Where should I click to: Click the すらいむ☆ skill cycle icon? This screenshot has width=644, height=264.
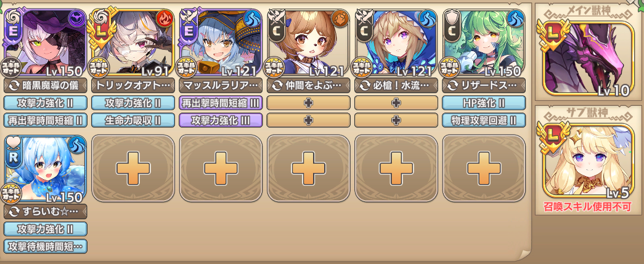click(12, 212)
